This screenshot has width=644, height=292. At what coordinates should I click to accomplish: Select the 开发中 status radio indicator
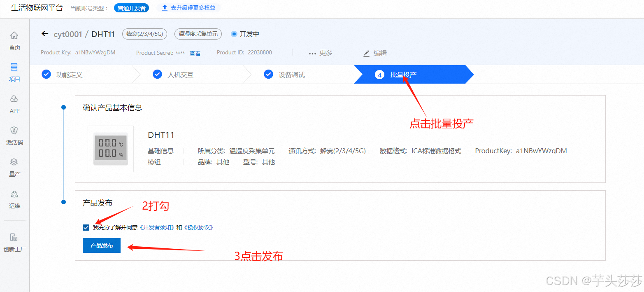[235, 34]
